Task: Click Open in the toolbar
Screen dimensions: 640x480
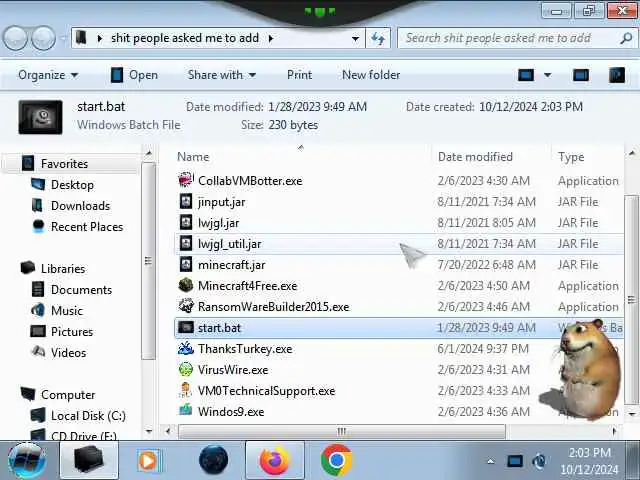Action: coord(134,75)
